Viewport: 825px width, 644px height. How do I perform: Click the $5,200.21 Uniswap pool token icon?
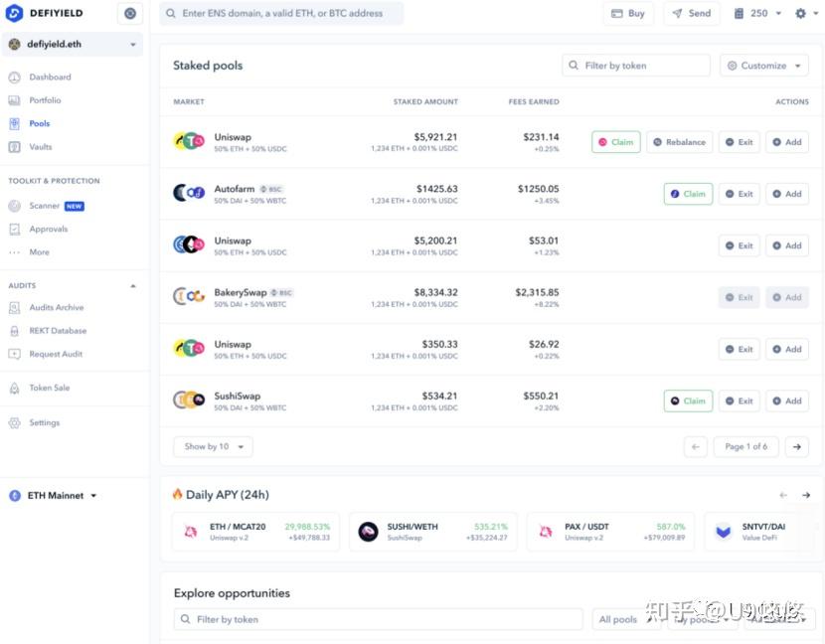pos(189,244)
